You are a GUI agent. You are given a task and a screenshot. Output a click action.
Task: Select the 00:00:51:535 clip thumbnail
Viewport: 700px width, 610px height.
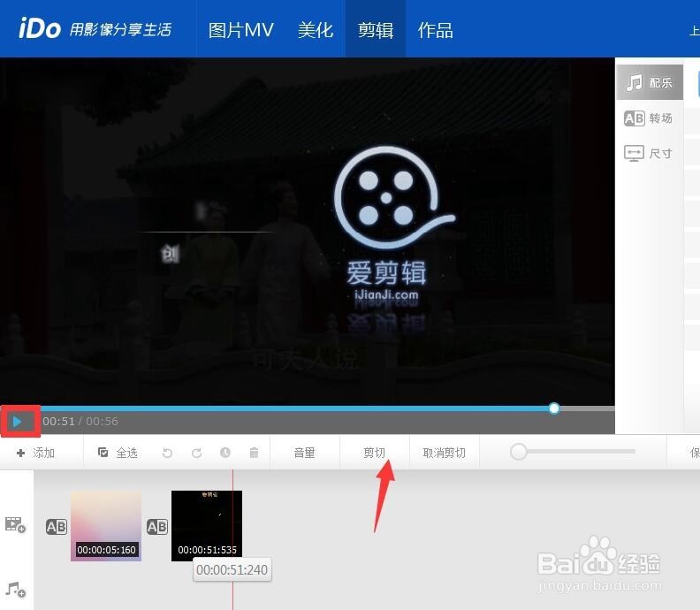click(207, 526)
